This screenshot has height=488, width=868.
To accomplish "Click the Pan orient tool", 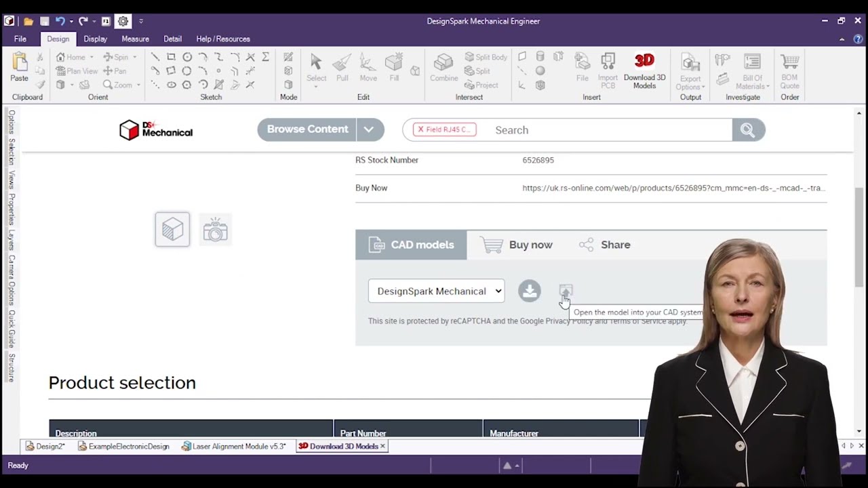I will coord(115,70).
